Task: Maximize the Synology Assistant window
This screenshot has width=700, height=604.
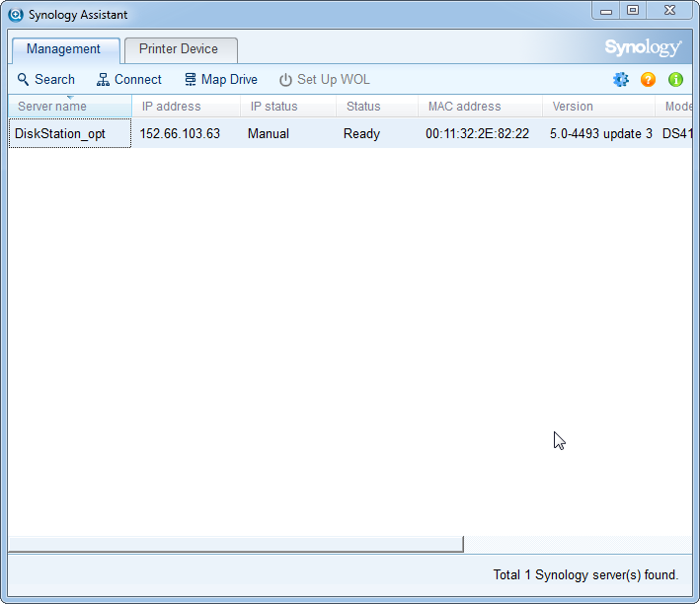Action: click(633, 11)
